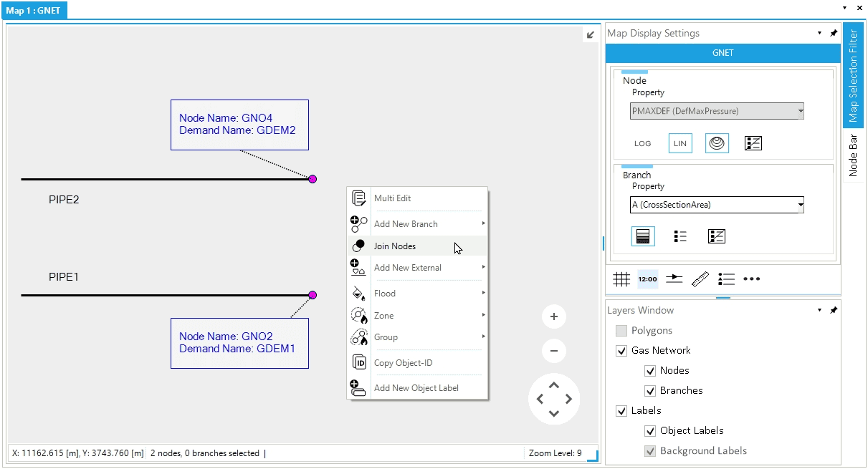This screenshot has height=469, width=868.
Task: Zoom out with the minus button
Action: [x=553, y=351]
